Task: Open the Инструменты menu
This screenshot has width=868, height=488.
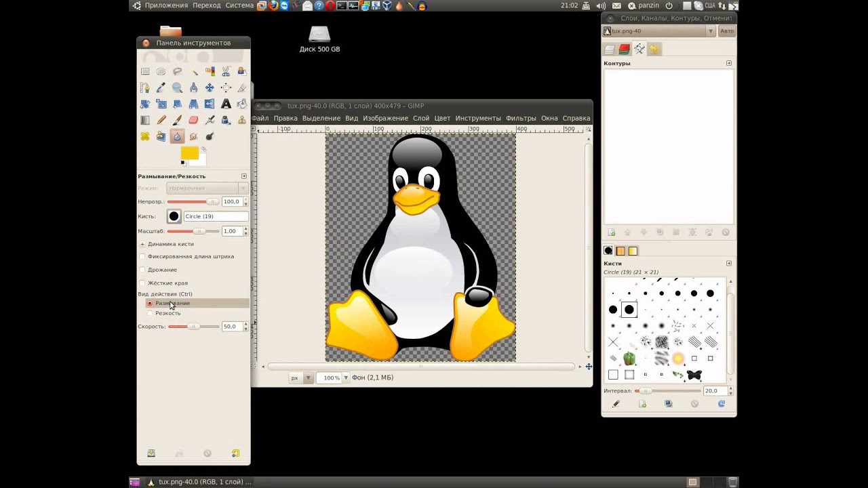Action: coord(478,118)
